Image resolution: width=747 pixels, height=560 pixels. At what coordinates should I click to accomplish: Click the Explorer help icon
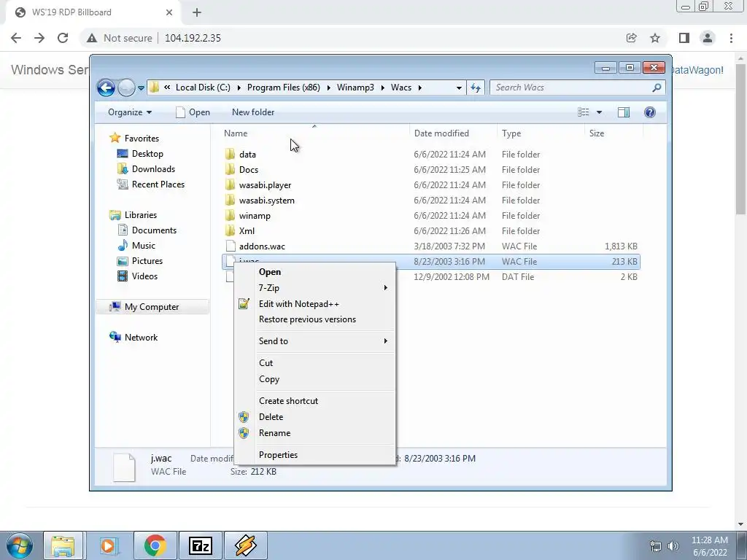click(x=650, y=112)
